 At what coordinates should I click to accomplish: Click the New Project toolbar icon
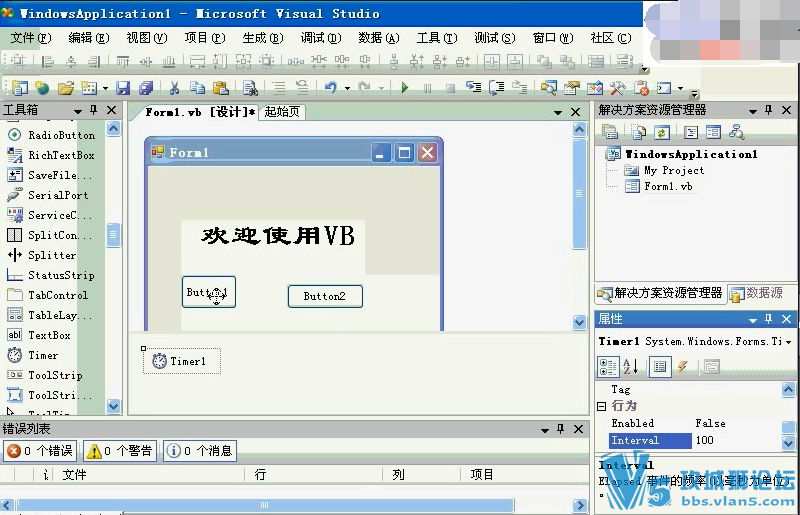pyautogui.click(x=19, y=88)
